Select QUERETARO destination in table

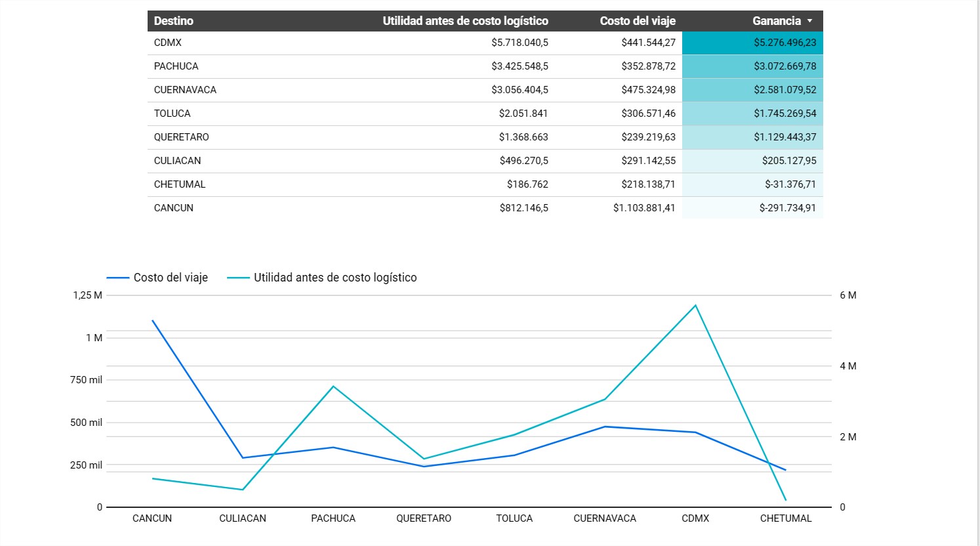181,137
